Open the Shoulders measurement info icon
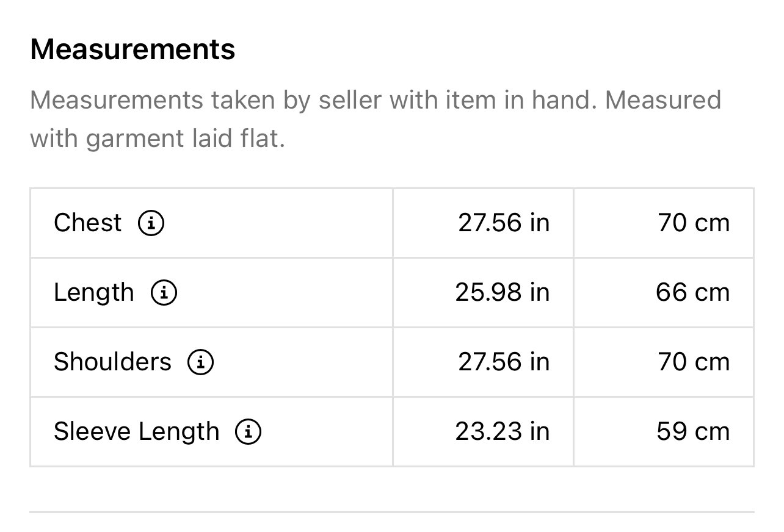 (x=200, y=362)
